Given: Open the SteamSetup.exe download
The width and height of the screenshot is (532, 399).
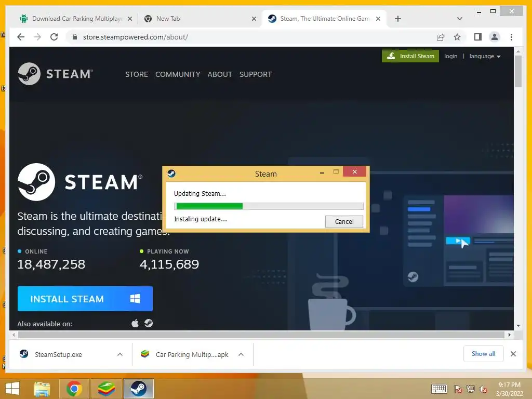Looking at the screenshot, I should (58, 354).
